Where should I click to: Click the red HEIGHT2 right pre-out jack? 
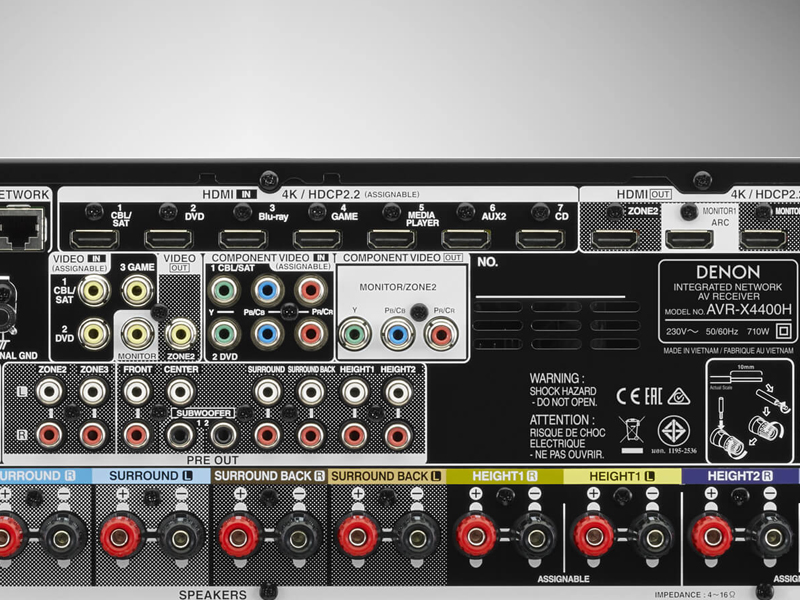pos(397,435)
